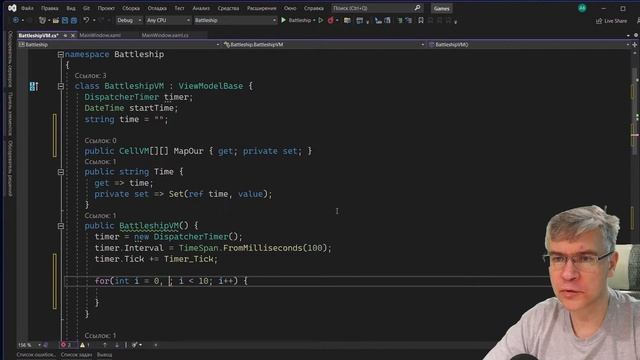The image size is (640, 360).
Task: Go to previous issue with up arrow
Action: pos(105,345)
